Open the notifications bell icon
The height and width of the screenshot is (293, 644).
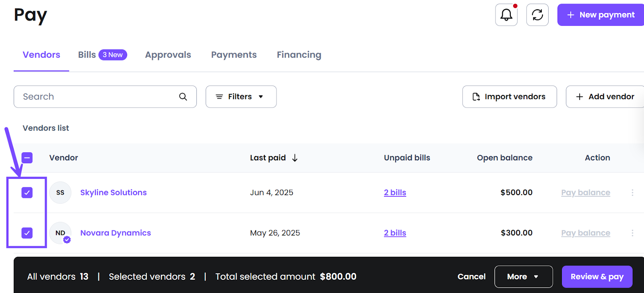tap(506, 15)
